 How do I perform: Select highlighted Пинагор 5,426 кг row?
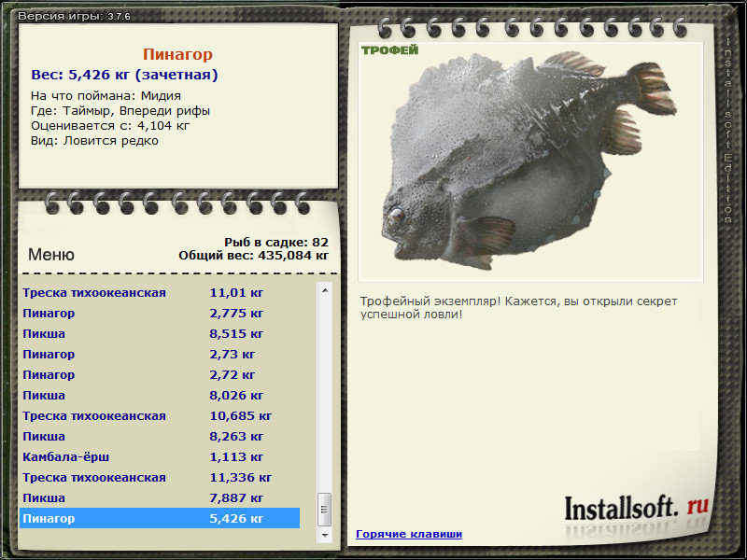click(160, 518)
